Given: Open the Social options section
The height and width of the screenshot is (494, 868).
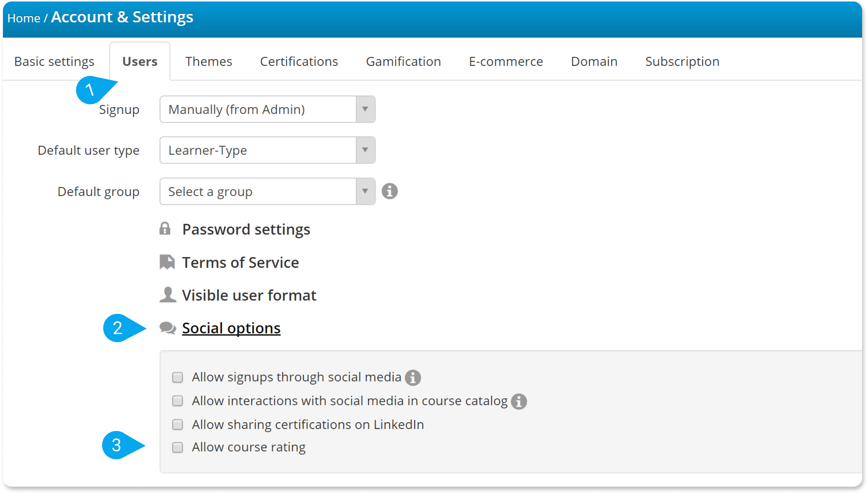Looking at the screenshot, I should tap(231, 328).
